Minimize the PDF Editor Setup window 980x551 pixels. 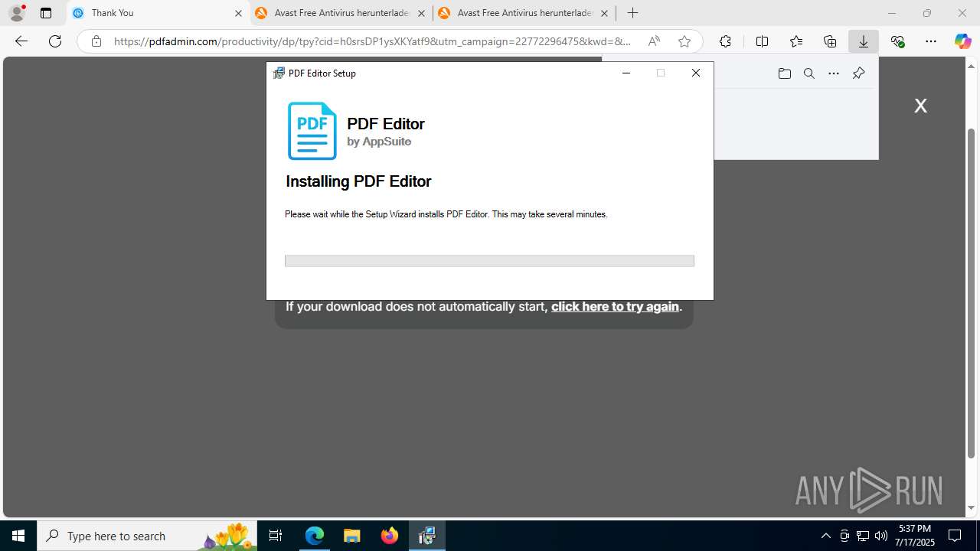(x=626, y=73)
